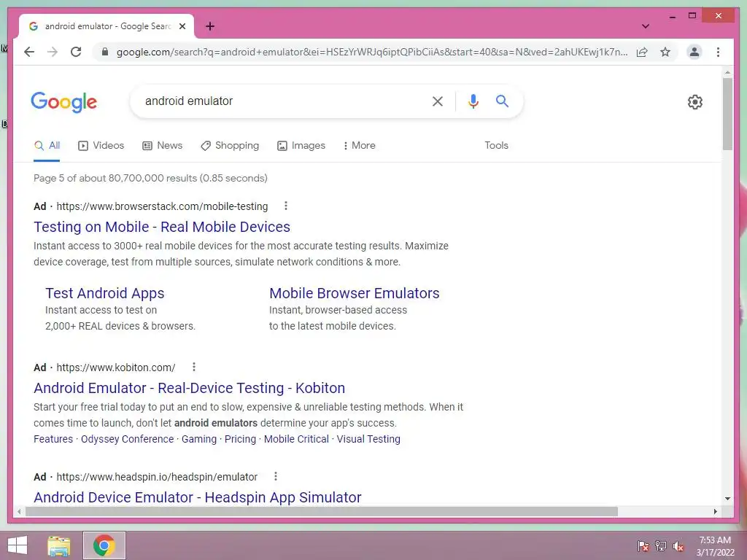Click the horizontal scrollbar thumb

point(322,511)
